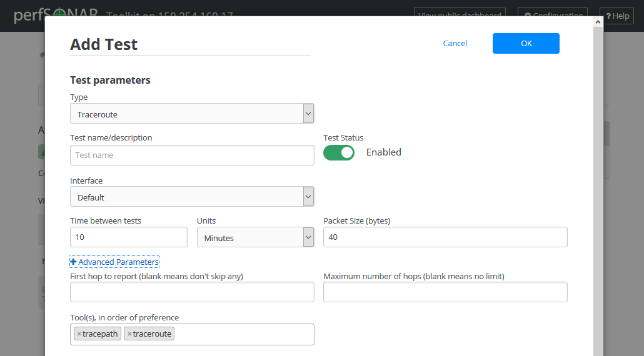Click the dialog scrollbar up arrow
Image resolution: width=644 pixels, height=356 pixels.
pyautogui.click(x=598, y=22)
